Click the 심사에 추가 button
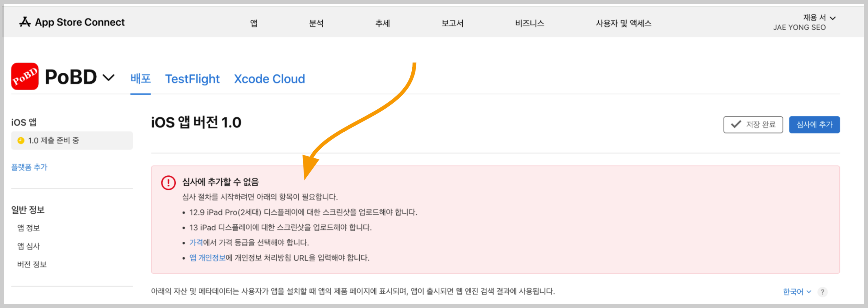The height and width of the screenshot is (308, 868). 814,125
